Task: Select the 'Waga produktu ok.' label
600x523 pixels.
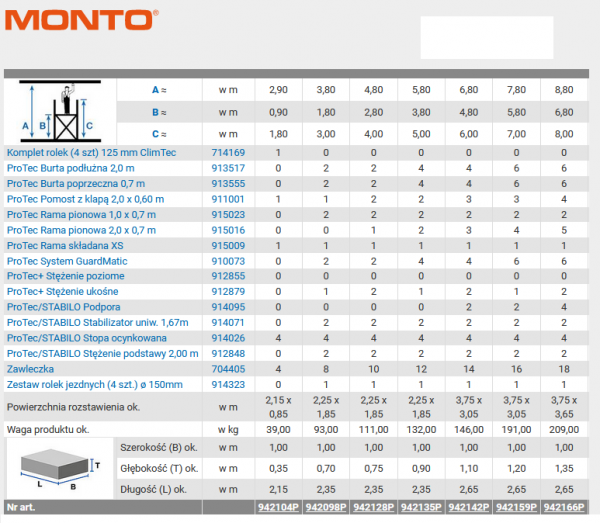Action: pyautogui.click(x=48, y=430)
